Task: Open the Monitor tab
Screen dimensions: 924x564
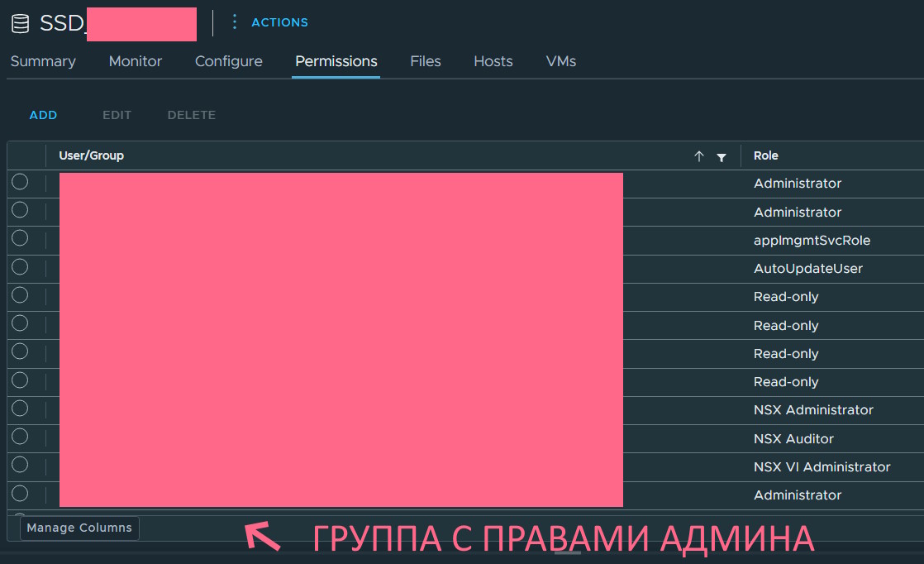Action: pos(136,61)
